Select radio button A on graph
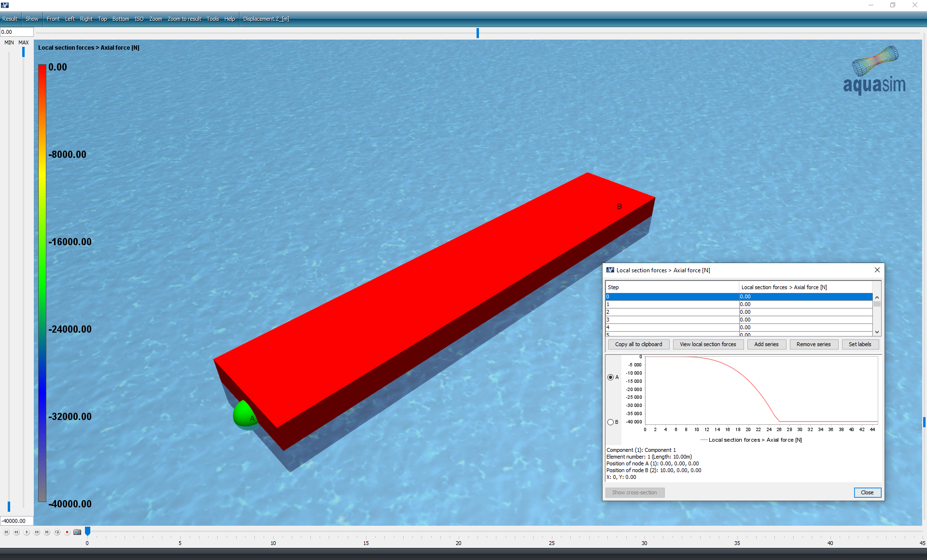Screen dimensions: 927x560 (609, 377)
